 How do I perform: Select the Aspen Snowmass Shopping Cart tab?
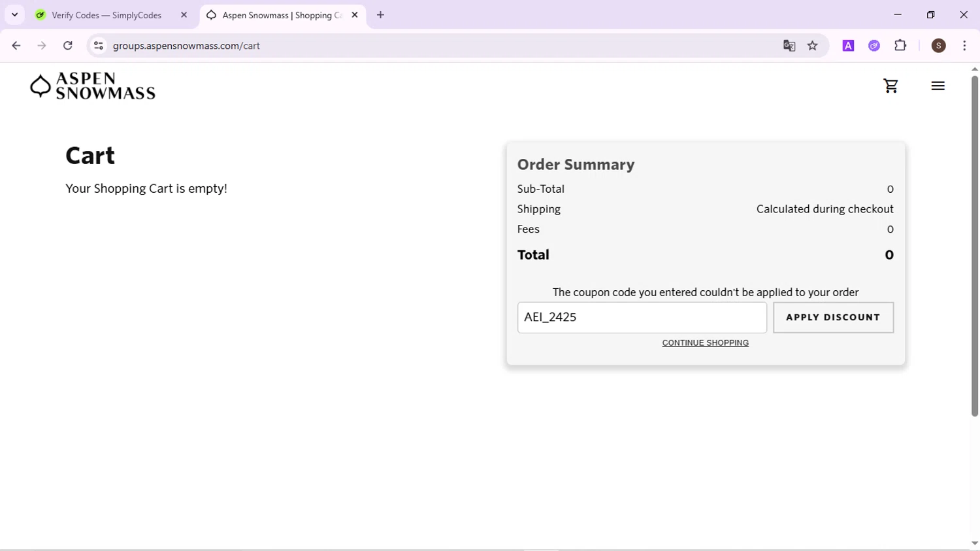tap(282, 15)
